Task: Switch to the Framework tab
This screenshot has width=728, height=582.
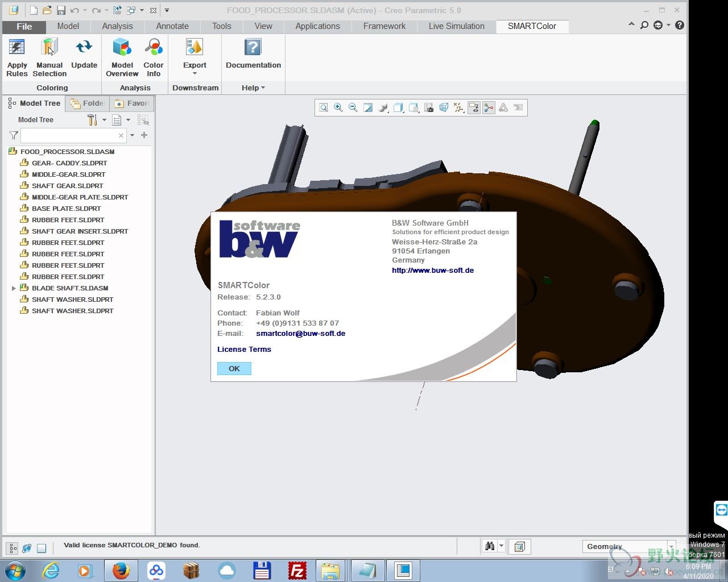Action: [x=384, y=26]
